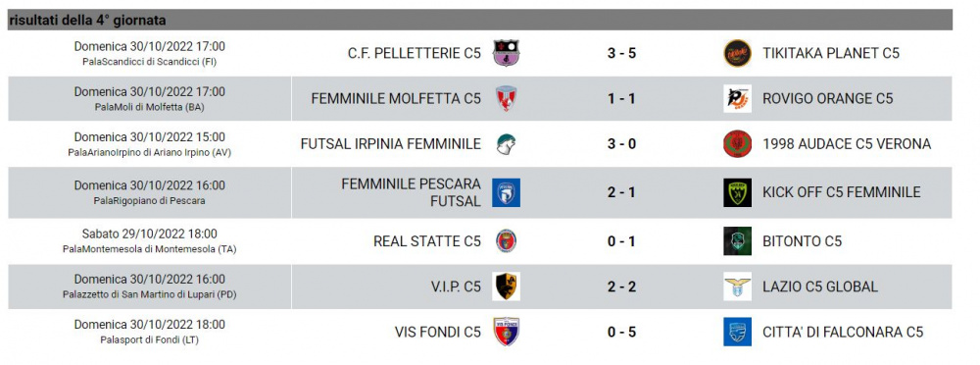Click the Tikitaka Planet C5 logo
This screenshot has height=365, width=980.
tap(737, 53)
